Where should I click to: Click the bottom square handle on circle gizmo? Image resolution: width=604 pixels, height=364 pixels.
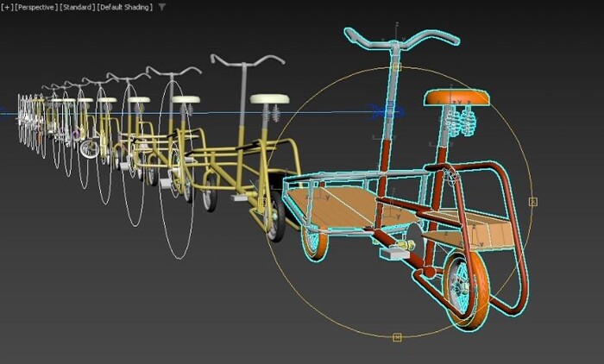click(397, 338)
